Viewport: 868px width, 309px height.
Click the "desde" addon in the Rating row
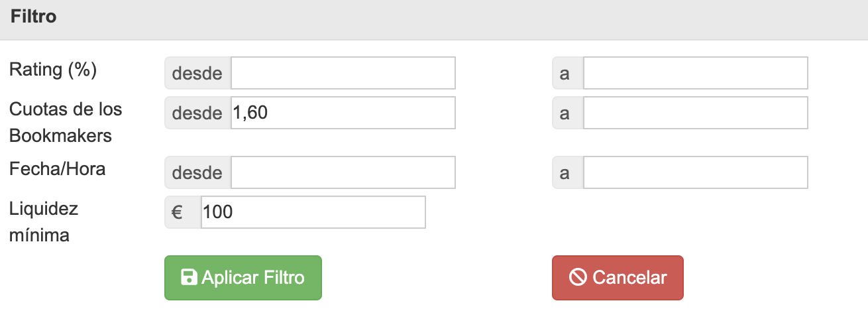[197, 73]
